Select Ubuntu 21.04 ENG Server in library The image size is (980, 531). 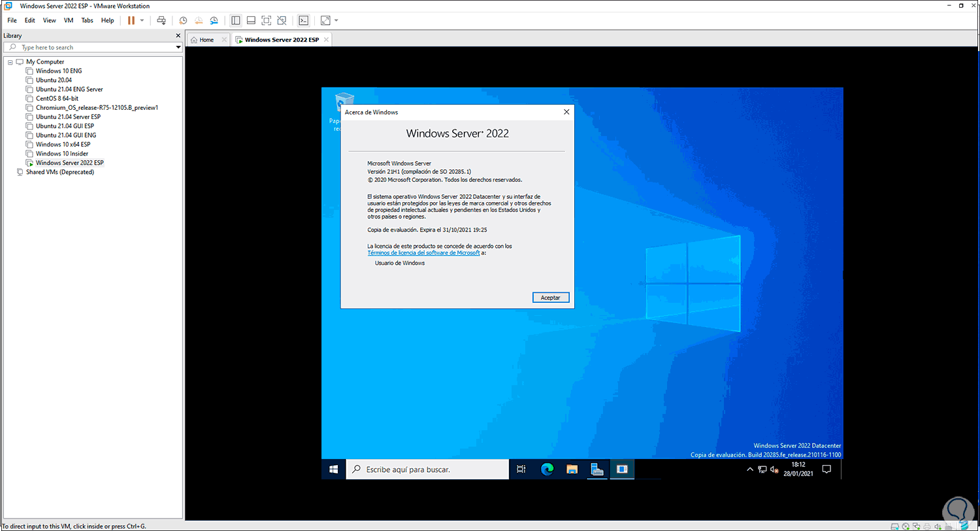(69, 89)
